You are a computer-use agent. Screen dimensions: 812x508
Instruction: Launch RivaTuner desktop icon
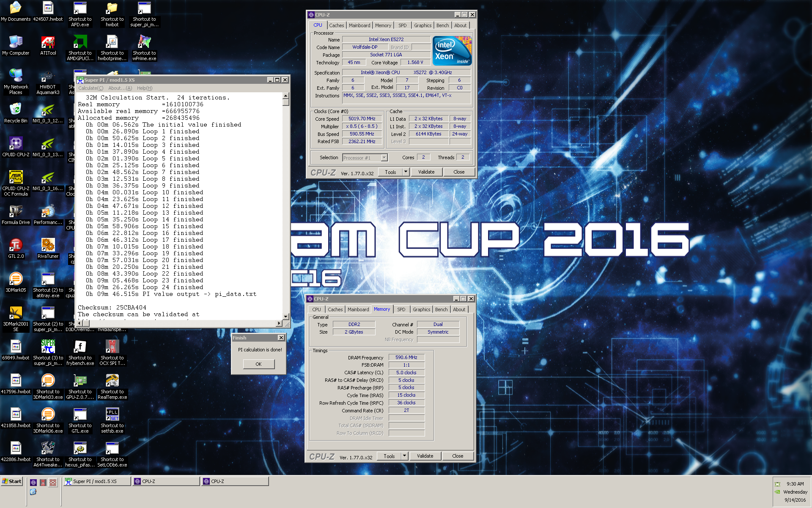[x=48, y=248]
